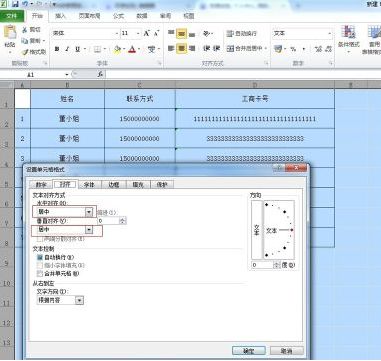The height and width of the screenshot is (361, 381).
Task: Click the Cut (剪切) scissors icon
Action: click(x=25, y=30)
